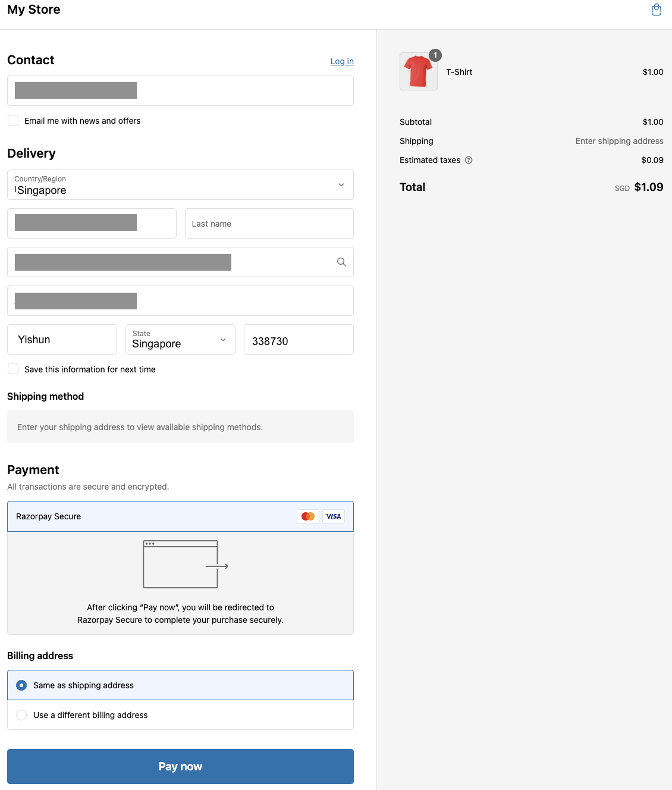Viewport: 672px width, 790px height.
Task: Click the Shipping method heading
Action: tap(45, 396)
